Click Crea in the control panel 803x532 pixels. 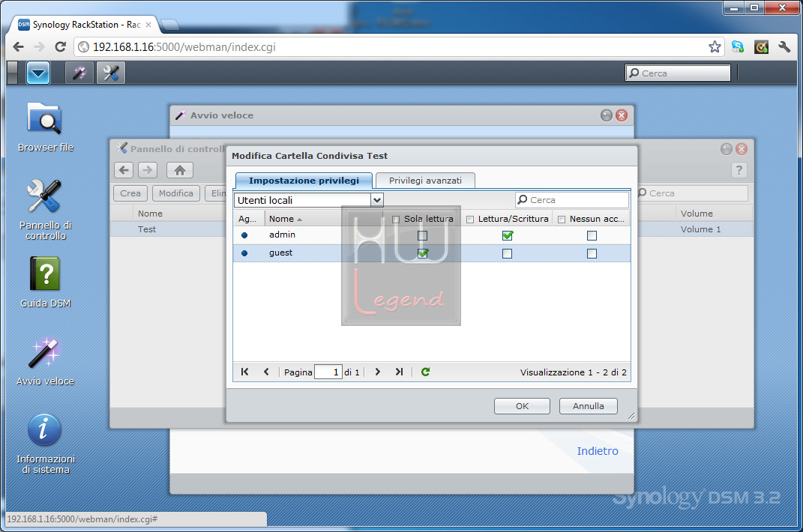[130, 193]
